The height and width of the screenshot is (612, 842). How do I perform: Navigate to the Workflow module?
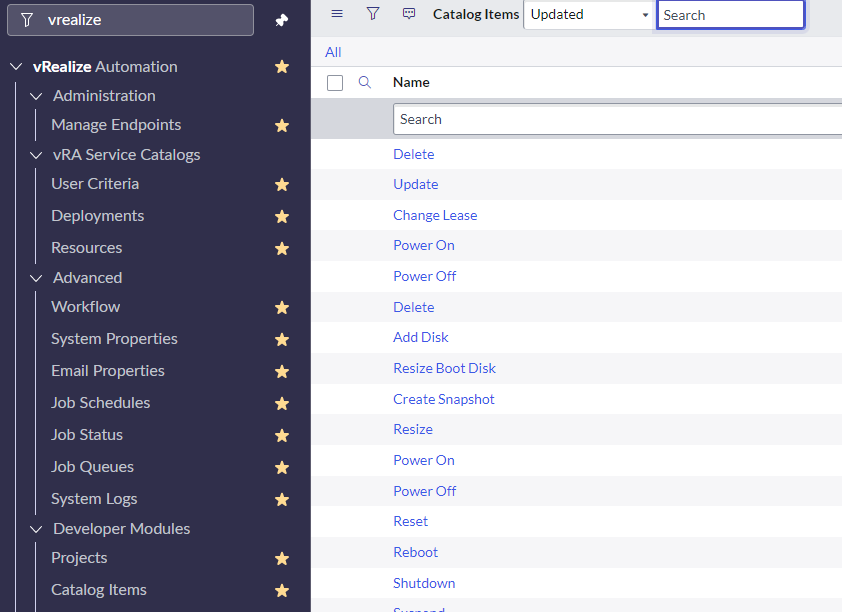pyautogui.click(x=85, y=307)
